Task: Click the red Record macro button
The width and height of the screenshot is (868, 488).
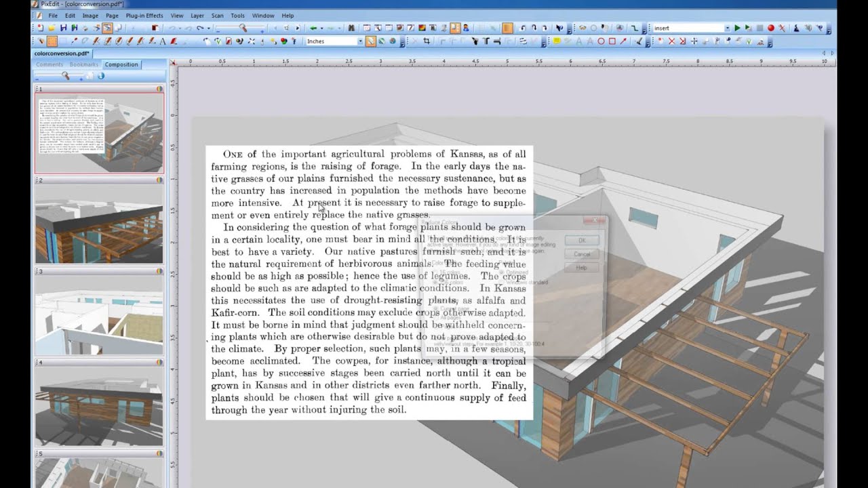Action: click(771, 28)
